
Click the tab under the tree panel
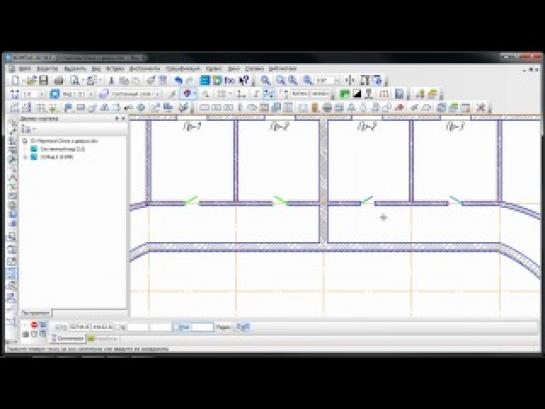[x=35, y=313]
